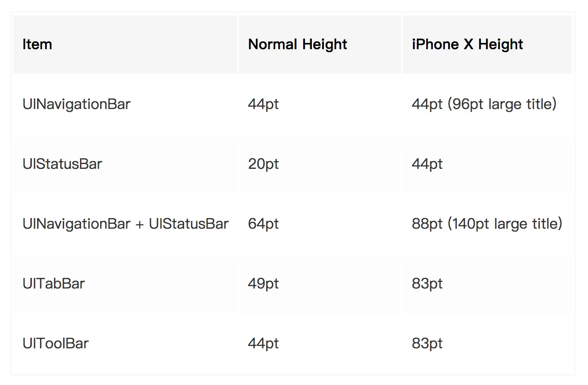Select the UIStatusBar cell
Viewport: 588px width, 385px height.
[x=62, y=164]
